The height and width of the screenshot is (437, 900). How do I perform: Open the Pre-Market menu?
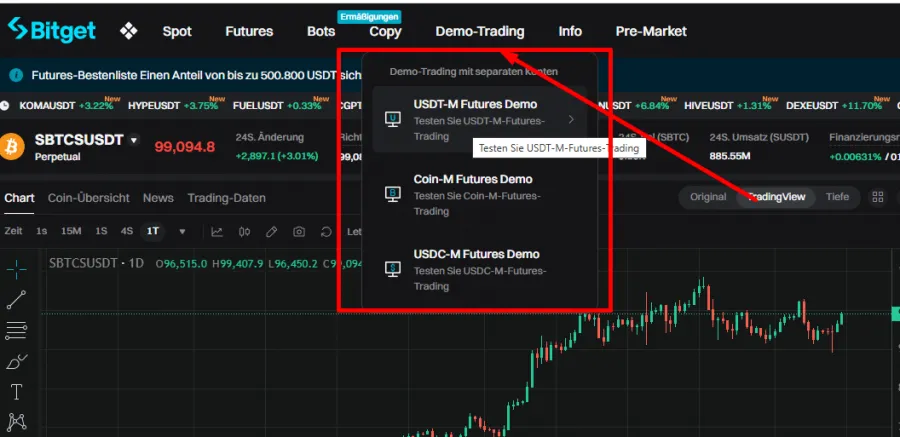point(651,32)
